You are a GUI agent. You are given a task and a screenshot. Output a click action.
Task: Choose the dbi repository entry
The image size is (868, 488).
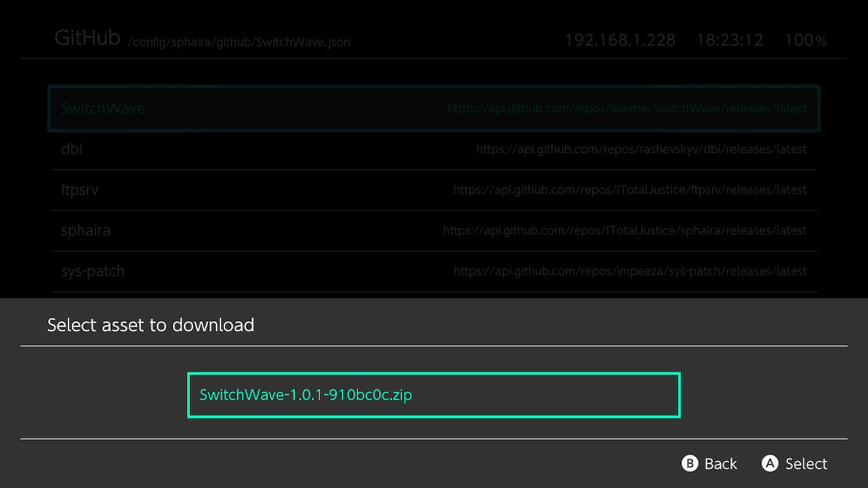click(434, 149)
